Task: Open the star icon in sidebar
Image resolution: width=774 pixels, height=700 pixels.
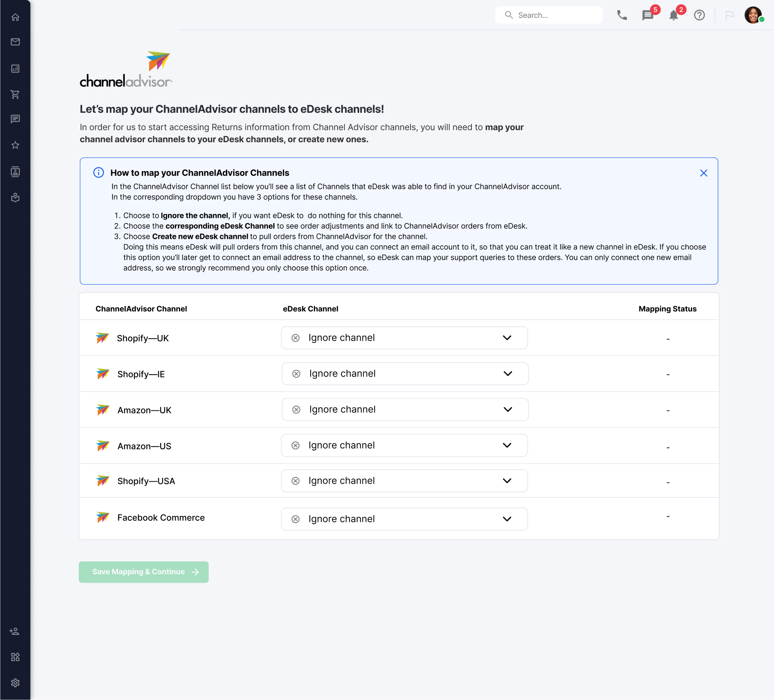Action: (x=15, y=145)
